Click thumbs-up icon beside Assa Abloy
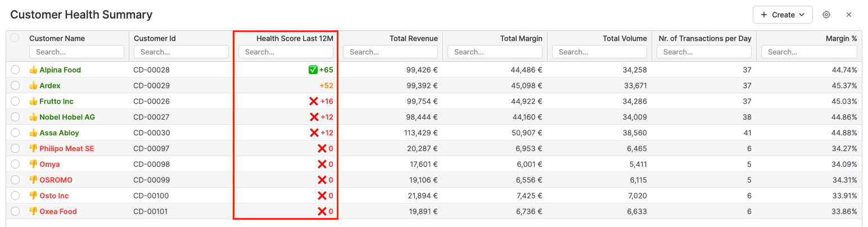868x227 pixels. pyautogui.click(x=33, y=133)
